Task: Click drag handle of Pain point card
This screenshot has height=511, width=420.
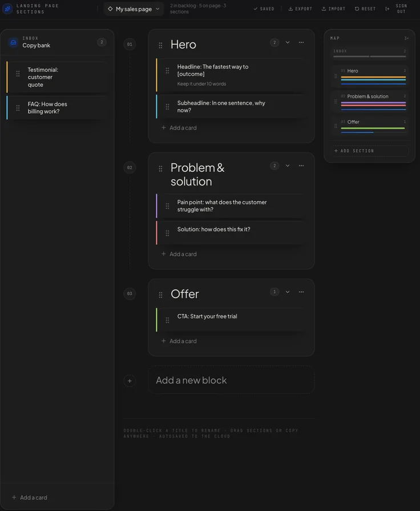Action: click(x=167, y=206)
